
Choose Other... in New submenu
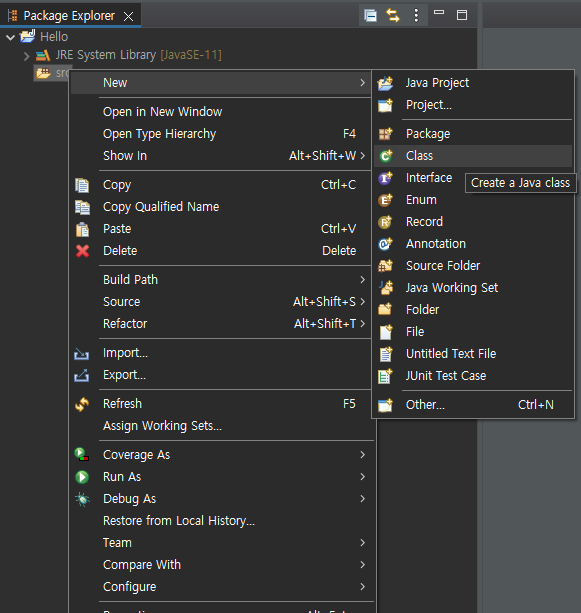click(x=473, y=405)
